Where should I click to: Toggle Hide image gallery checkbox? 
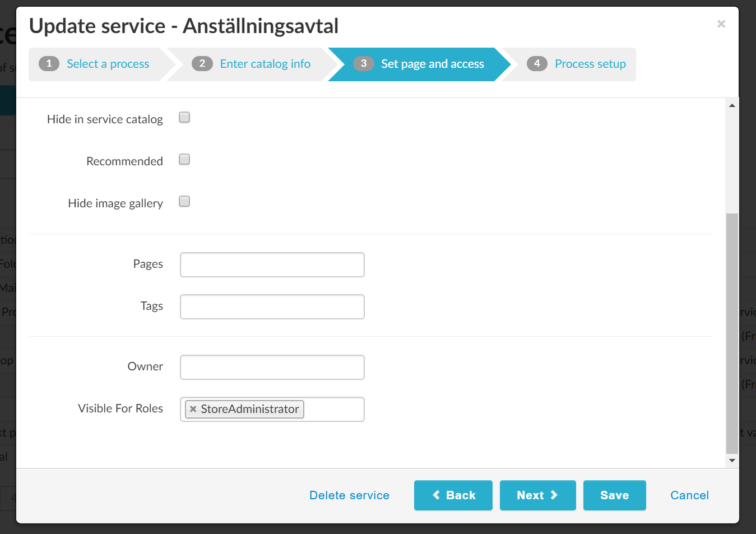coord(184,202)
